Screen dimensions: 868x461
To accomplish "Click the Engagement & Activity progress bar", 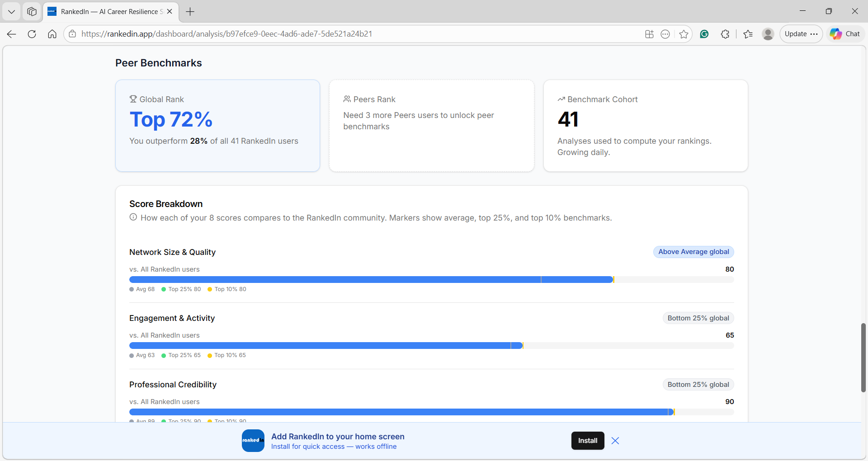I will coord(432,346).
